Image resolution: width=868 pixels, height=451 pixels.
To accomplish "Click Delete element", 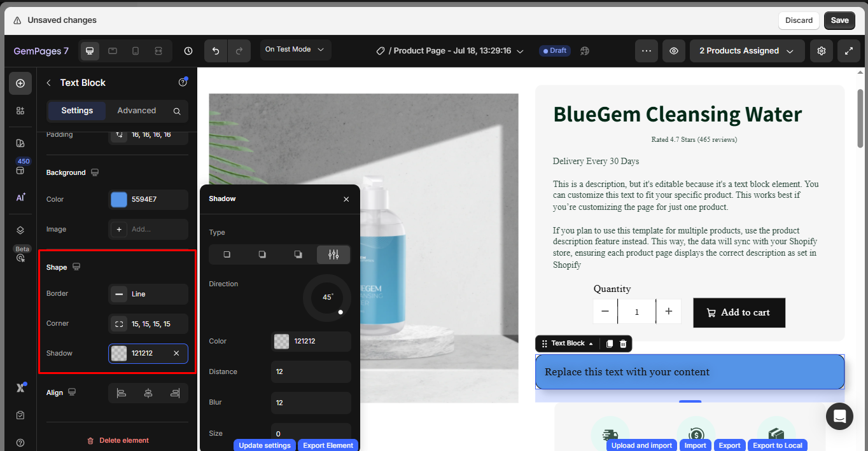I will 118,440.
